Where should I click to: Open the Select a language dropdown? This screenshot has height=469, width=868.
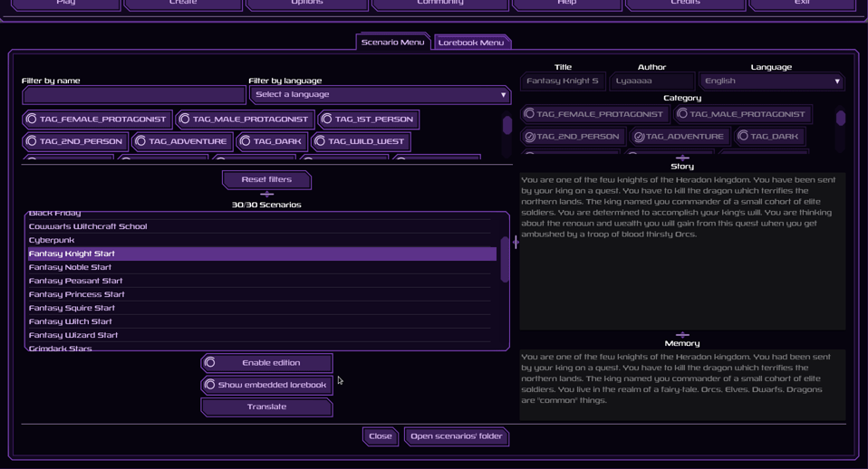[379, 95]
